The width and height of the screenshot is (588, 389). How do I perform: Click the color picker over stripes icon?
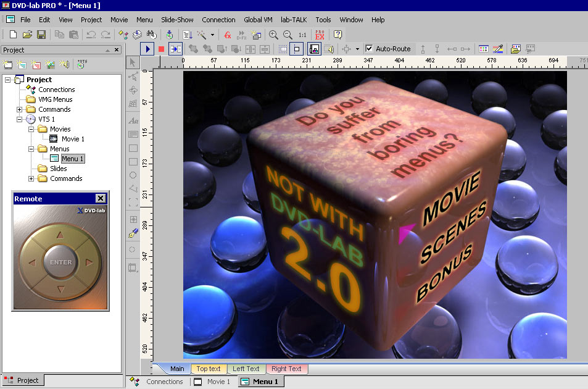click(498, 49)
